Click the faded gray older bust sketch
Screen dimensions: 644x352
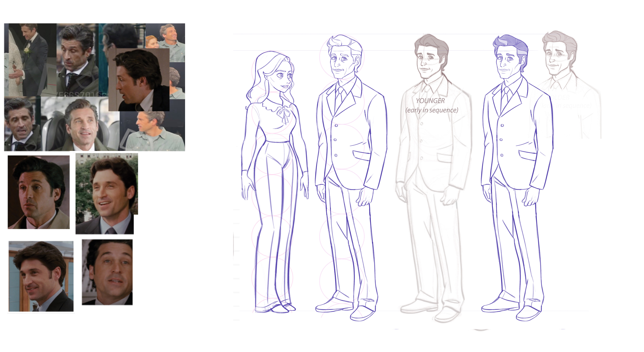click(x=559, y=59)
